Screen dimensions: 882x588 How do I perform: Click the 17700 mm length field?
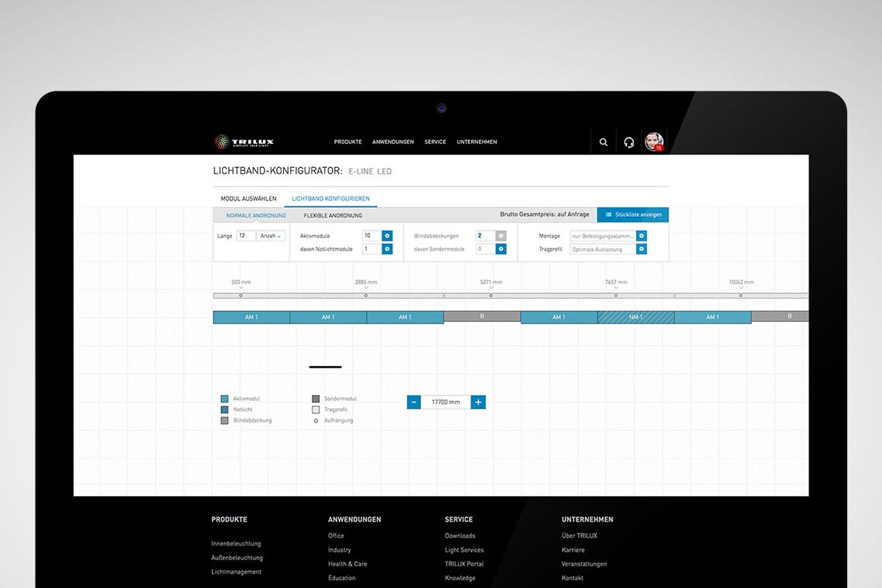[x=446, y=402]
